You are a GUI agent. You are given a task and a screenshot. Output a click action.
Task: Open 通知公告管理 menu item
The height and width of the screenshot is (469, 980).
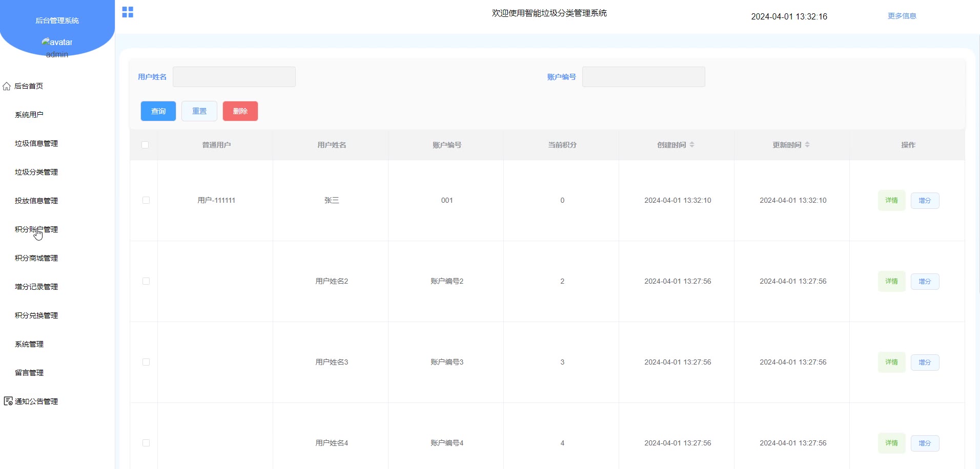[x=36, y=401]
